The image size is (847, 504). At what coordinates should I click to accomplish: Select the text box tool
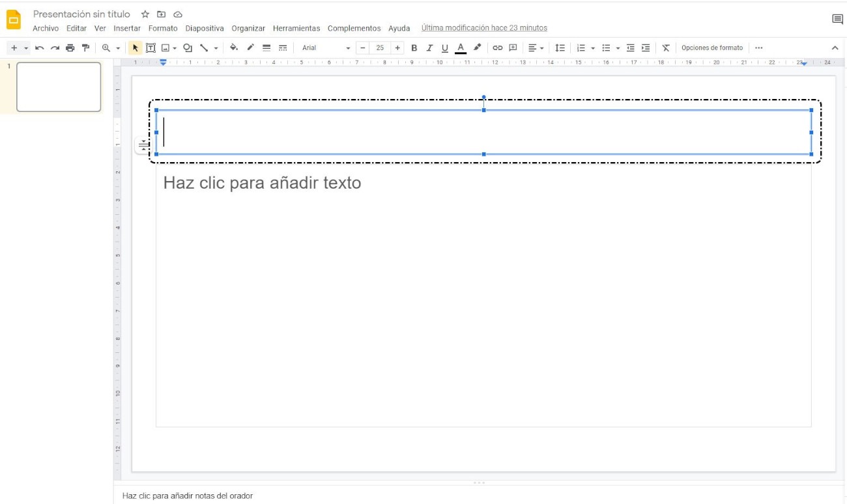point(151,48)
